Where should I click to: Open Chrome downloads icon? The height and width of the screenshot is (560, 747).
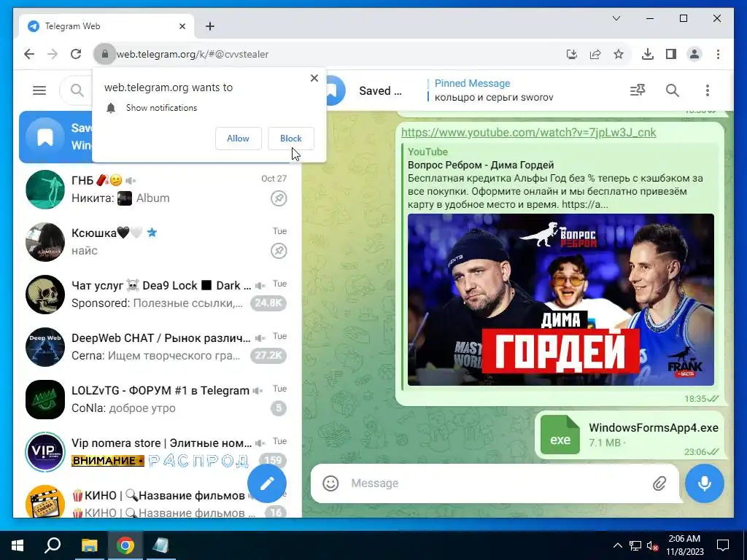[648, 54]
